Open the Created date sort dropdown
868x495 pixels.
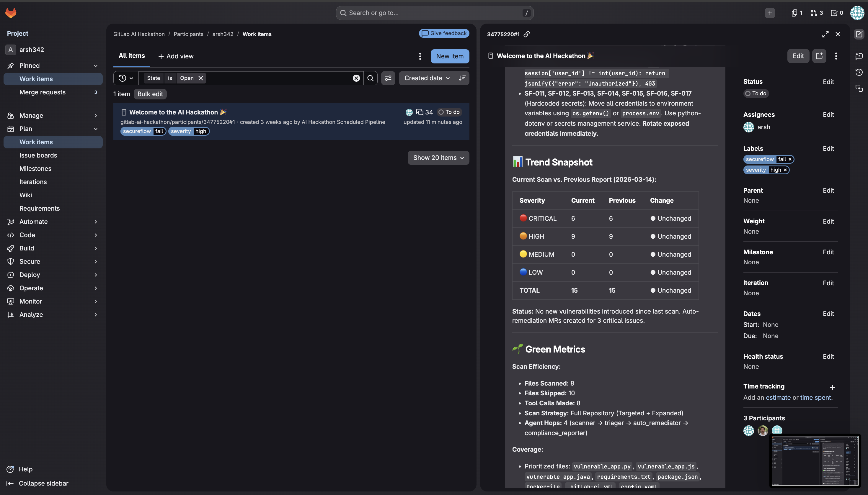click(x=427, y=78)
